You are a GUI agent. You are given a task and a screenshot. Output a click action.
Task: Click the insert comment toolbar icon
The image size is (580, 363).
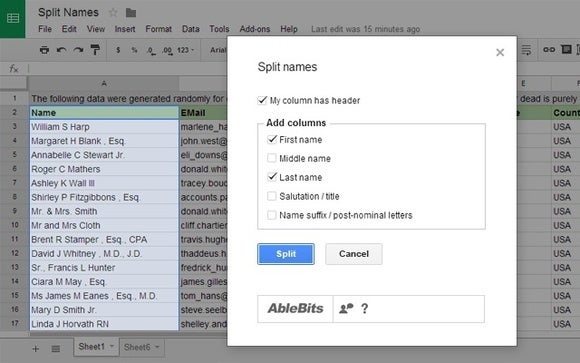pos(566,49)
